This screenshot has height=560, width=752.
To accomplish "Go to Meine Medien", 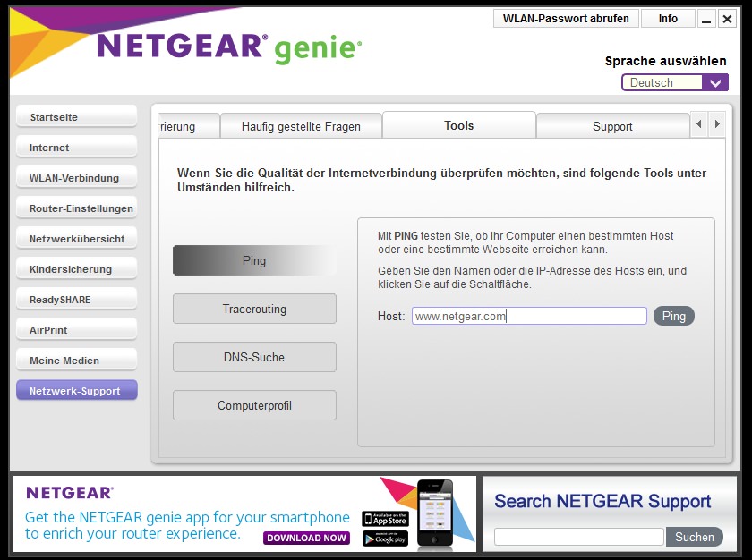I will click(x=77, y=361).
